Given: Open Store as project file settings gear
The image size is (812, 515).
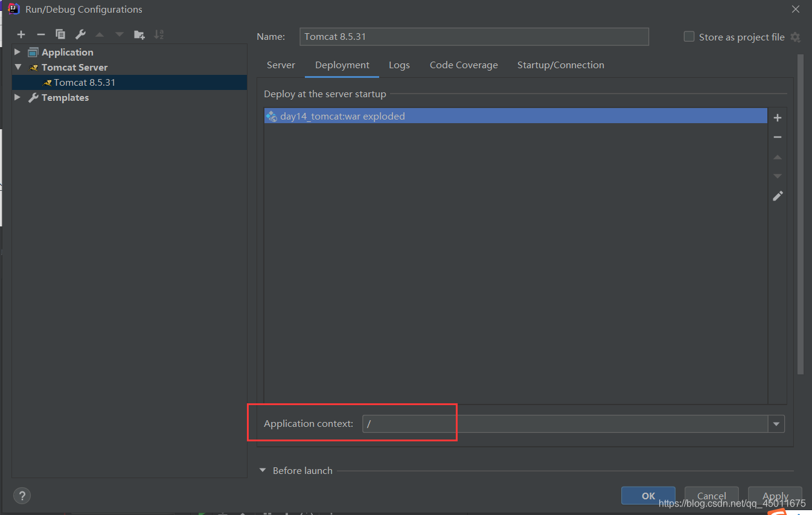Looking at the screenshot, I should click(795, 37).
